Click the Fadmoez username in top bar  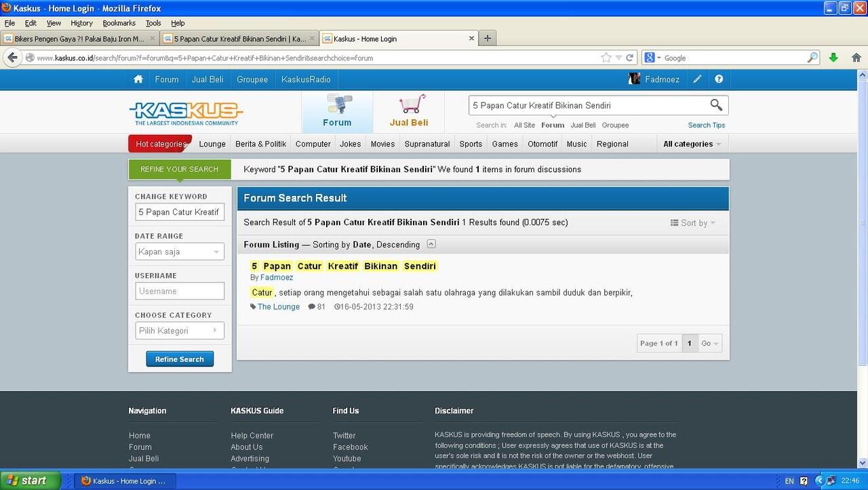click(x=663, y=79)
